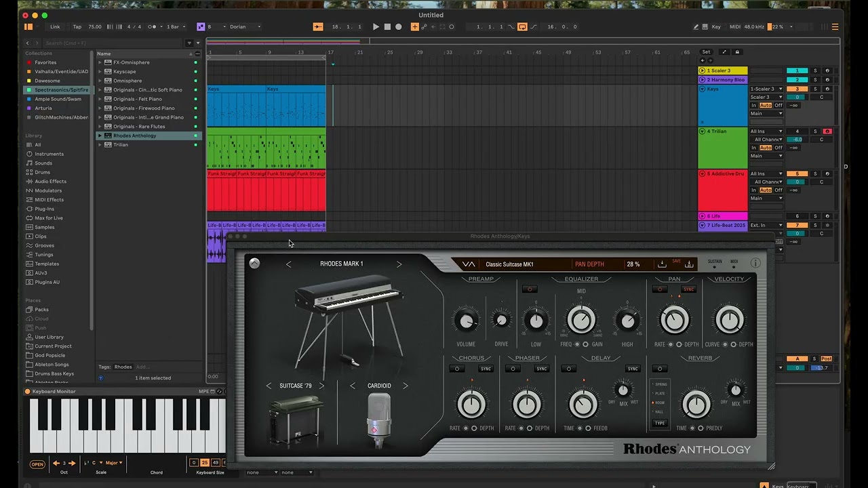Stop playback with the Stop button
This screenshot has width=868, height=488.
(x=387, y=26)
